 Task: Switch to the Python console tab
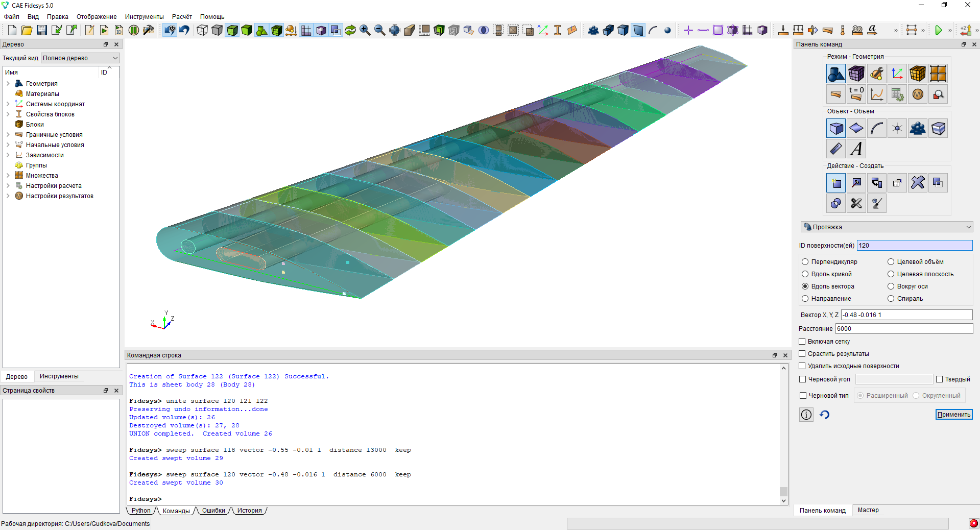pos(141,511)
